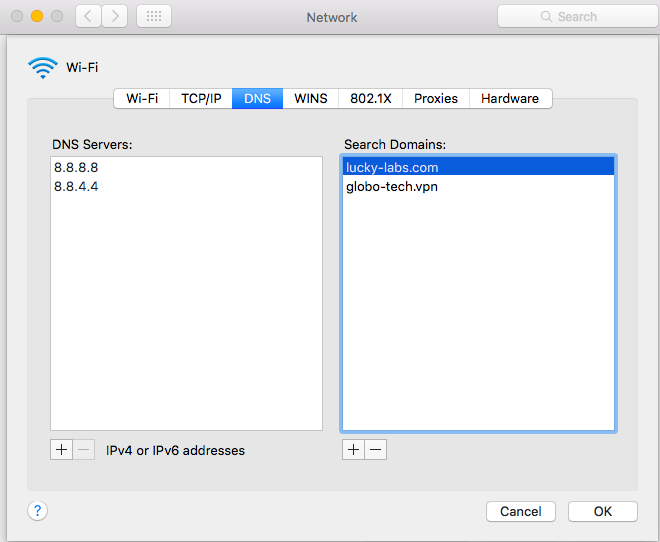The height and width of the screenshot is (542, 660).
Task: Switch to the Hardware tab
Action: pyautogui.click(x=510, y=99)
